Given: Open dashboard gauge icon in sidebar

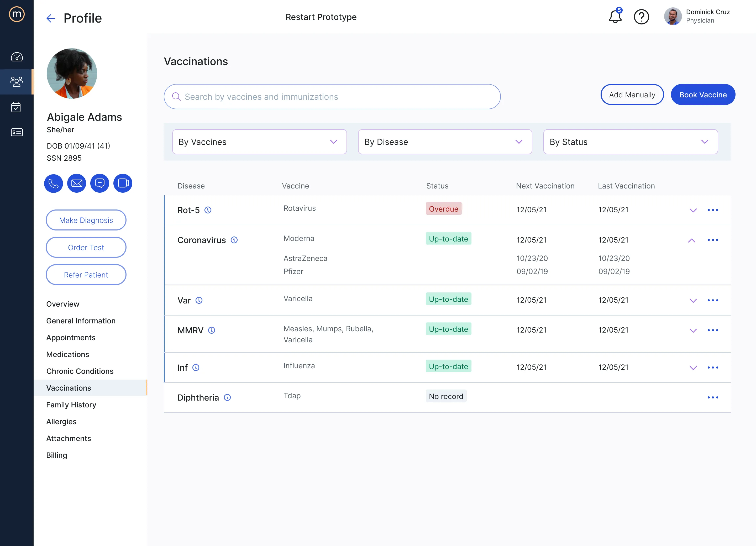Looking at the screenshot, I should pyautogui.click(x=16, y=57).
